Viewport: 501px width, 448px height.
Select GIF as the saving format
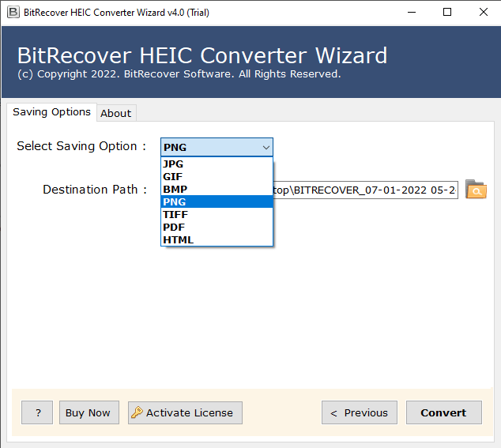(217, 177)
